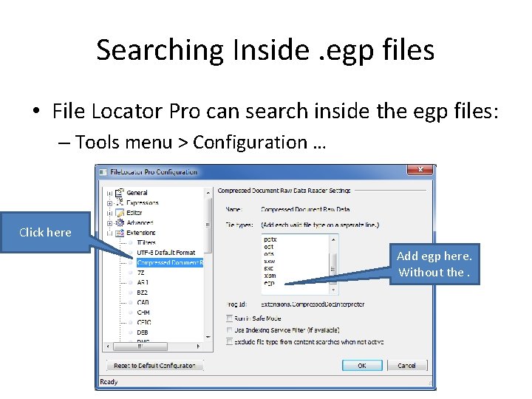Expand the Advanced tree node
The width and height of the screenshot is (532, 399).
(x=109, y=223)
